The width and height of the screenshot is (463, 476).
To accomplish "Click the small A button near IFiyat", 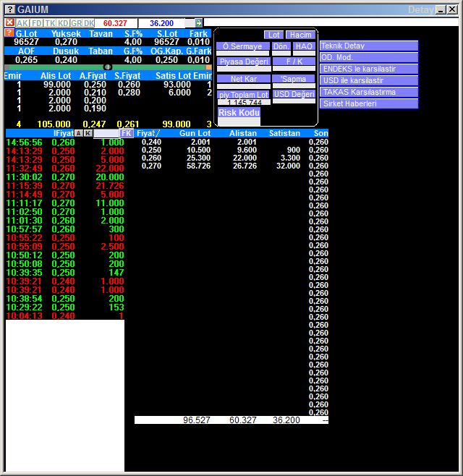I will point(79,133).
